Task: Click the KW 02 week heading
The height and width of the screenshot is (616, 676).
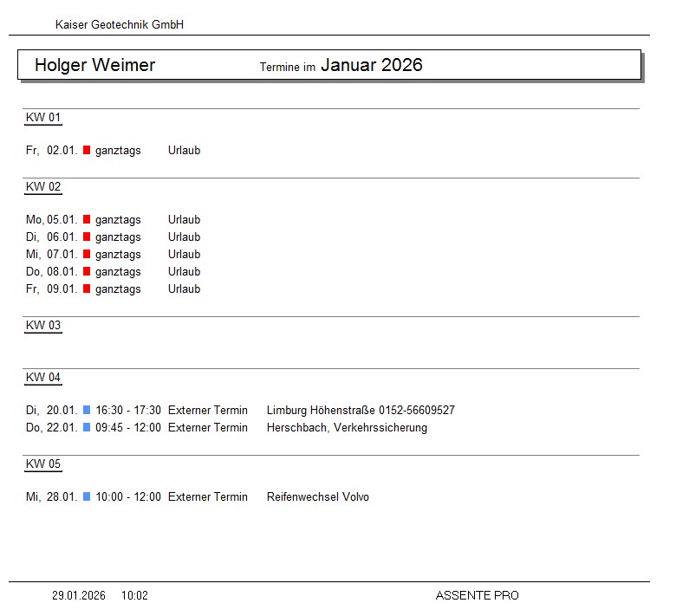Action: pyautogui.click(x=43, y=187)
